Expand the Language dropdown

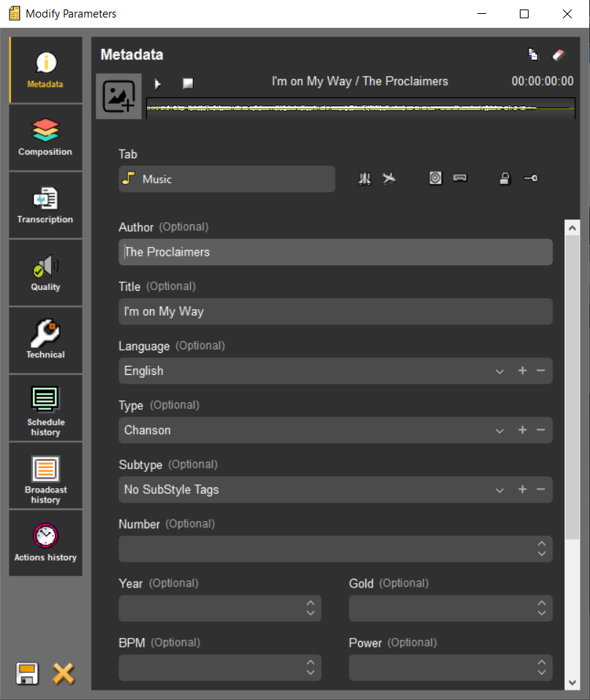click(499, 371)
